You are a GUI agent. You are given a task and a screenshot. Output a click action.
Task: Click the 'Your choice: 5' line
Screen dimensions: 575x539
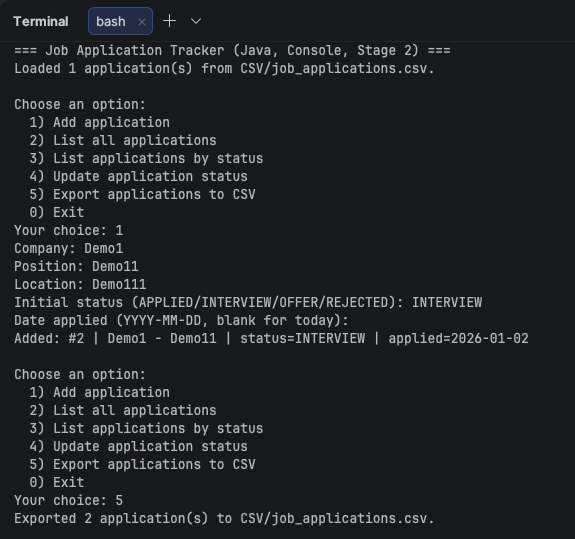point(69,500)
